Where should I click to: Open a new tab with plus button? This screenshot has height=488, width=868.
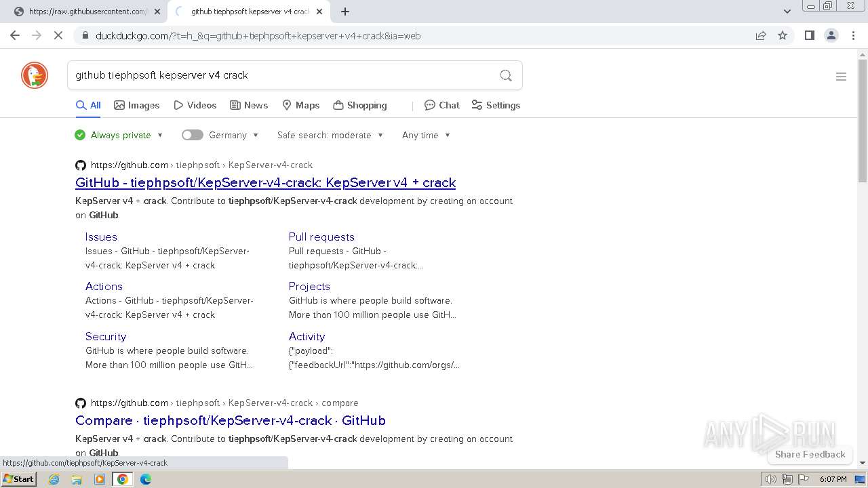(x=345, y=12)
